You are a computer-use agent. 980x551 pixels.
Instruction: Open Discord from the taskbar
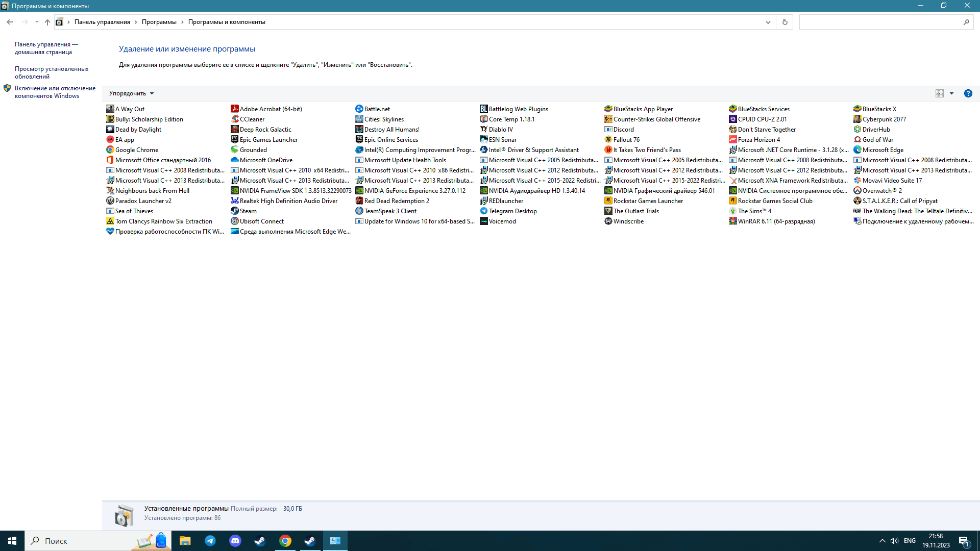(235, 541)
